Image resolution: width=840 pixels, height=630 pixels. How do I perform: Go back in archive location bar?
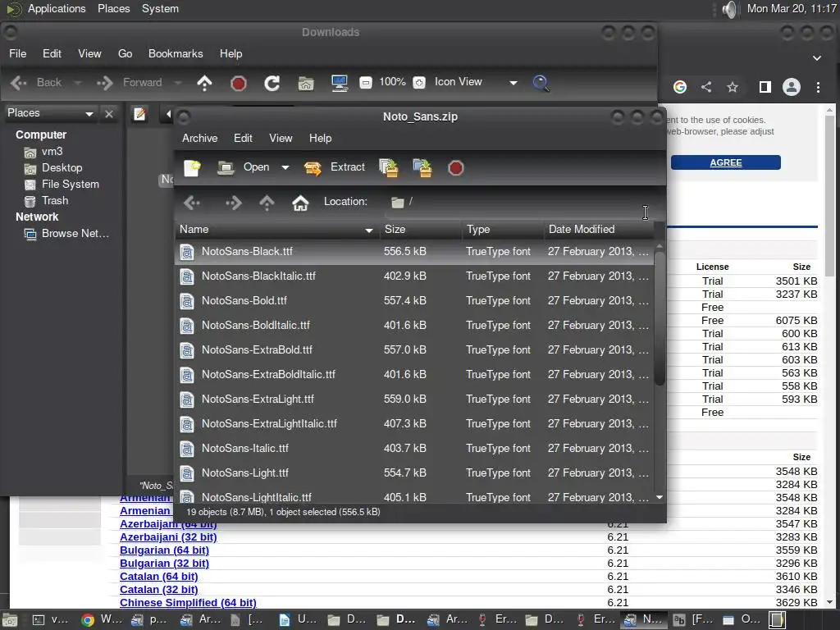click(x=192, y=203)
